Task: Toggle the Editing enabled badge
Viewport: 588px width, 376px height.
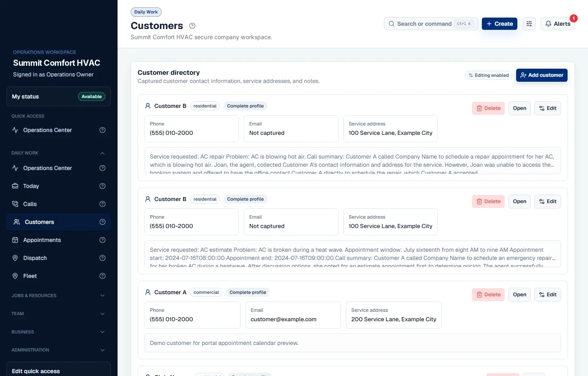Action: pos(488,75)
